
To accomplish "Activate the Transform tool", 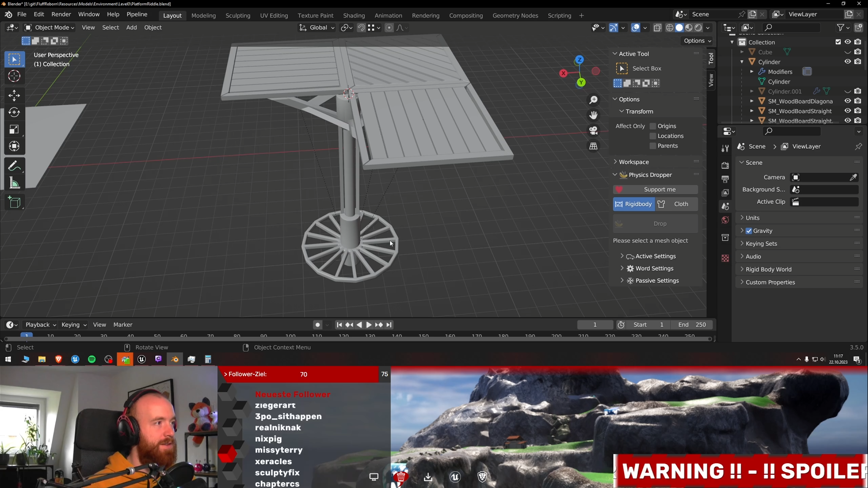I will click(14, 146).
